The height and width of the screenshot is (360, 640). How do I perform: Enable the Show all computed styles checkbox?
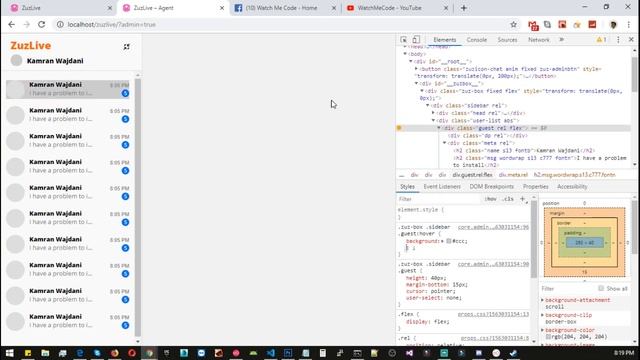point(601,289)
